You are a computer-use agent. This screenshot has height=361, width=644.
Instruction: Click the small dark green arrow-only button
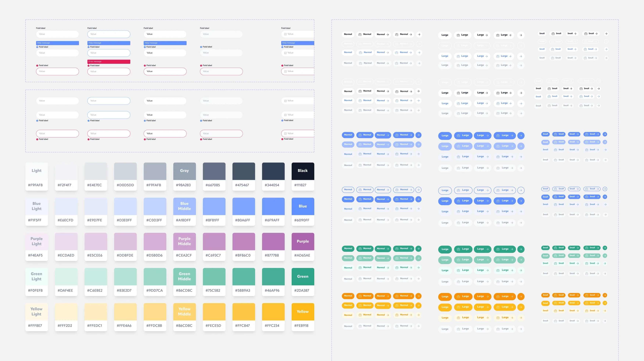[x=605, y=248]
